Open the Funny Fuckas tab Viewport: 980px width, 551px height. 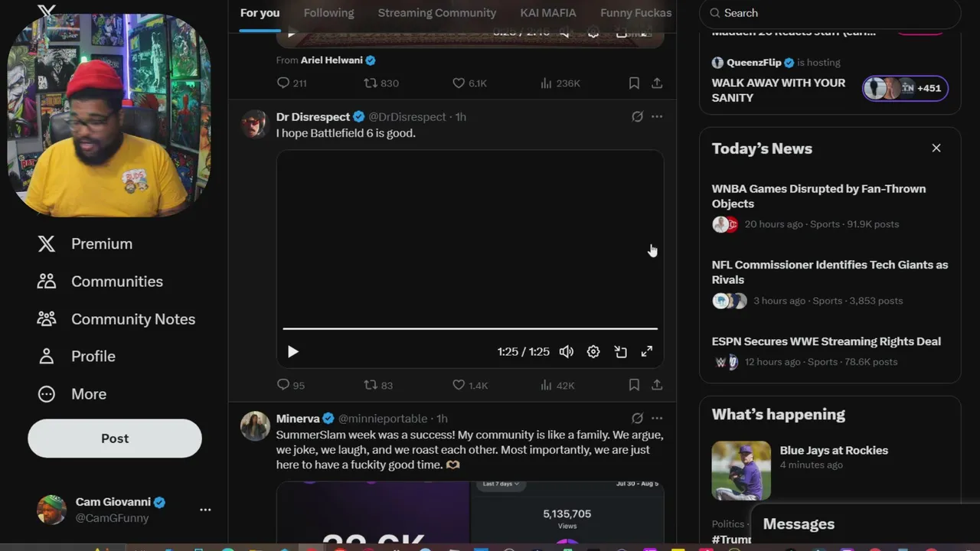635,13
